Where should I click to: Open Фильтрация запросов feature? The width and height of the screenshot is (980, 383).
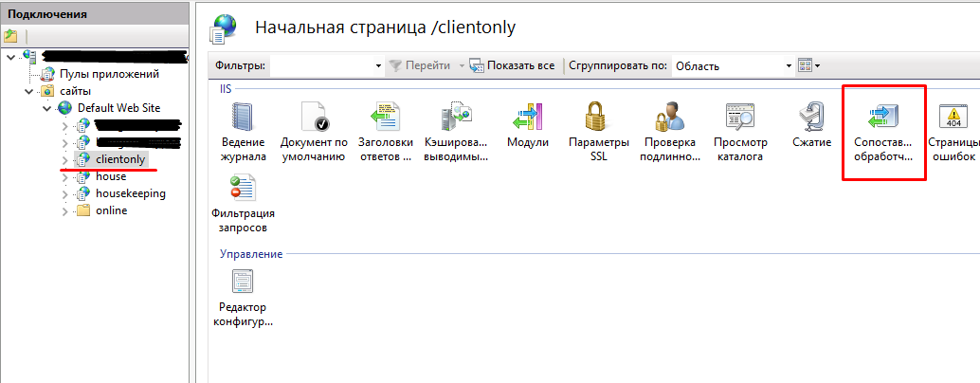[x=244, y=204]
